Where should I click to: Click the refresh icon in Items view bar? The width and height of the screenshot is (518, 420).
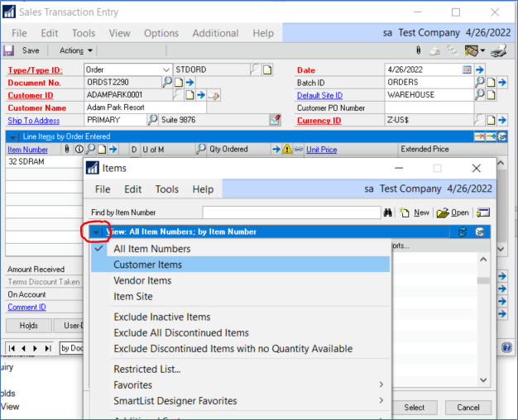click(463, 231)
